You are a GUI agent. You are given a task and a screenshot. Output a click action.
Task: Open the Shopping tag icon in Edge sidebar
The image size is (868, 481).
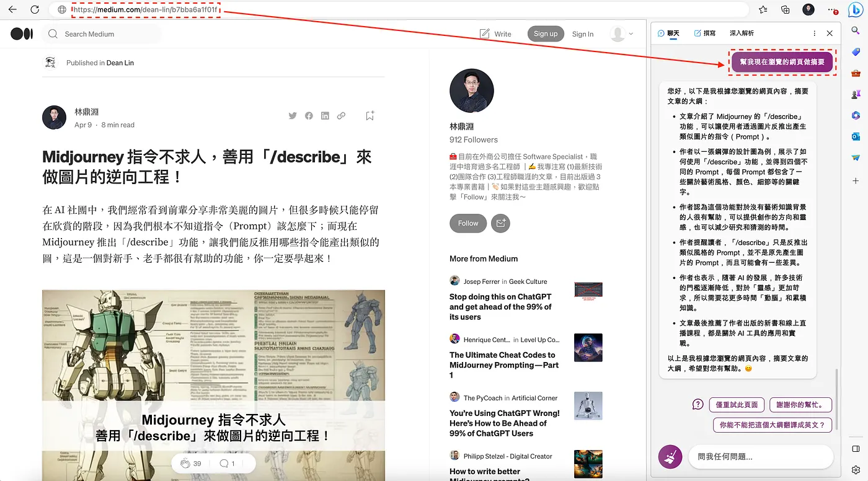pos(856,52)
